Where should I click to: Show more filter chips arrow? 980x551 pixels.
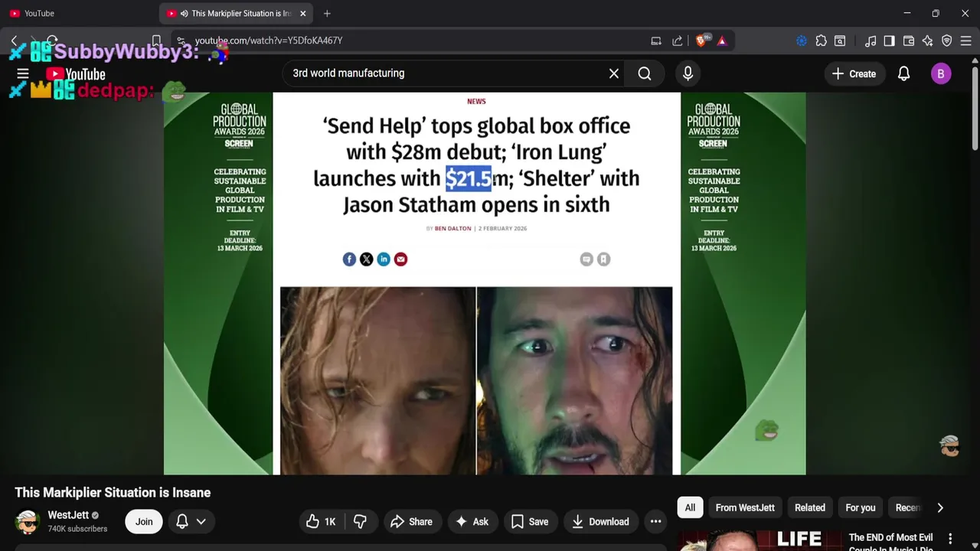[x=940, y=507]
